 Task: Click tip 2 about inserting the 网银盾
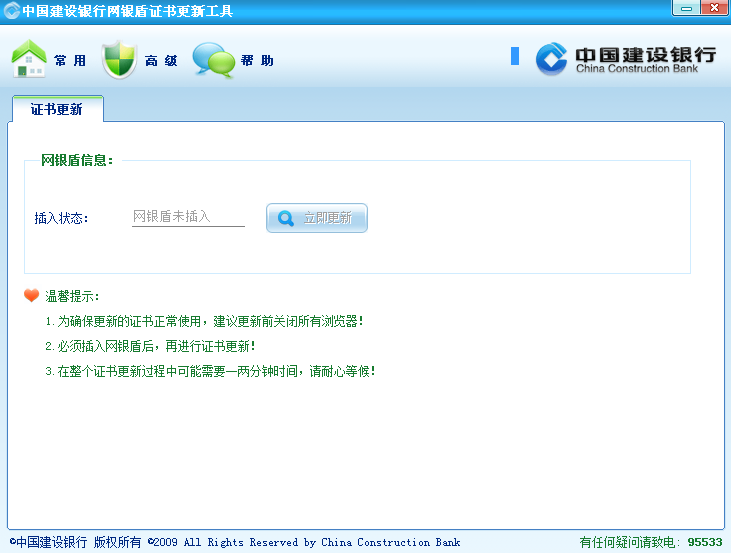(x=150, y=346)
